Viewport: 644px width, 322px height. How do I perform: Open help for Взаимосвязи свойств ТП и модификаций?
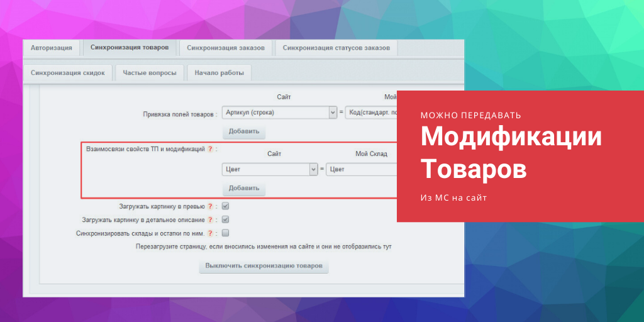(x=211, y=150)
